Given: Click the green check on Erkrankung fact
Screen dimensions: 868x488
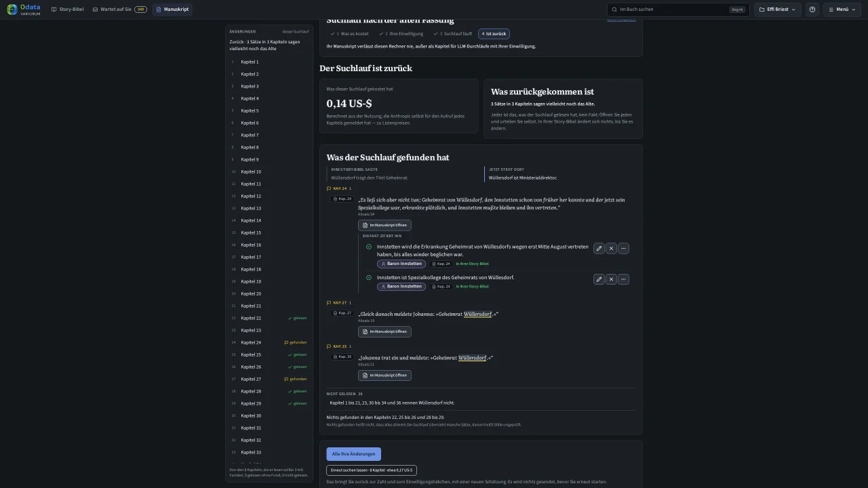Looking at the screenshot, I should [x=369, y=247].
